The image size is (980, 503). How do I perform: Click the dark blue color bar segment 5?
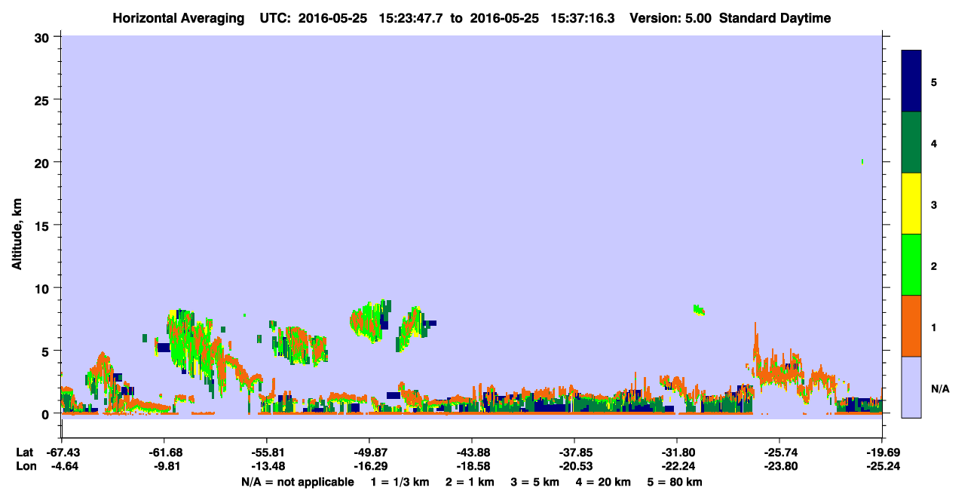click(x=911, y=81)
